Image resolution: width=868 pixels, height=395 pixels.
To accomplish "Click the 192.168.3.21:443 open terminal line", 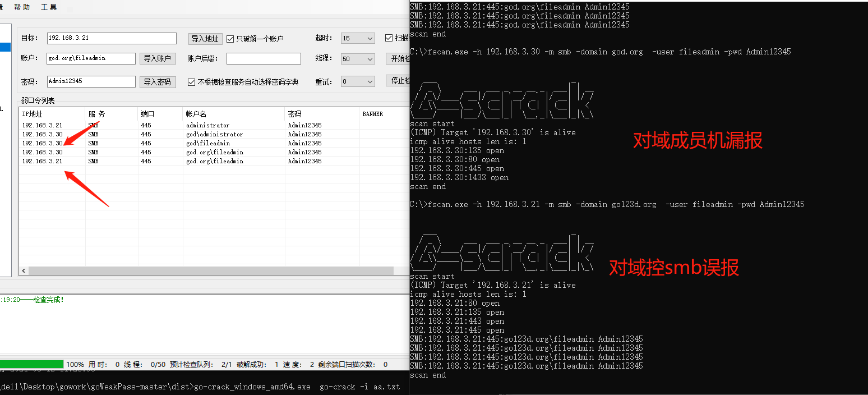I will tap(457, 321).
